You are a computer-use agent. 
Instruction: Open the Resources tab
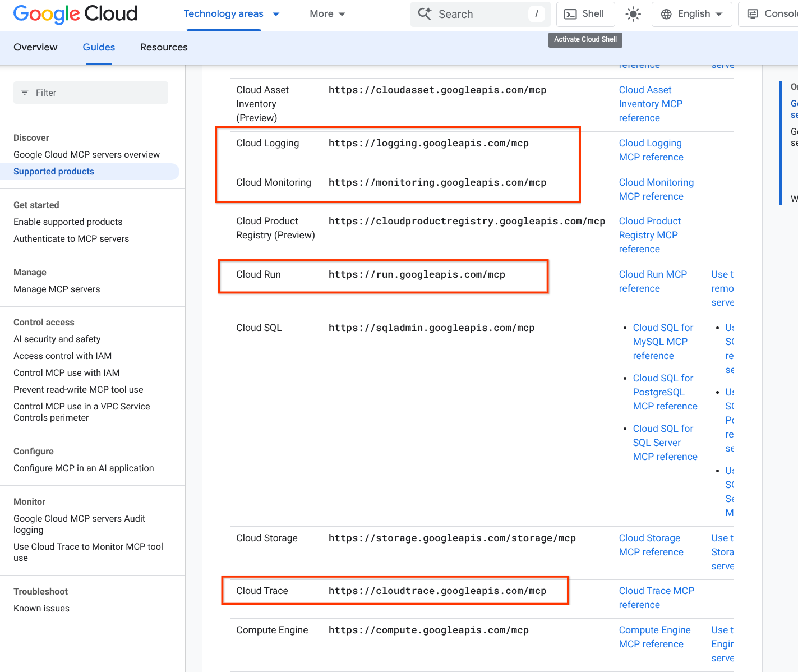(164, 47)
